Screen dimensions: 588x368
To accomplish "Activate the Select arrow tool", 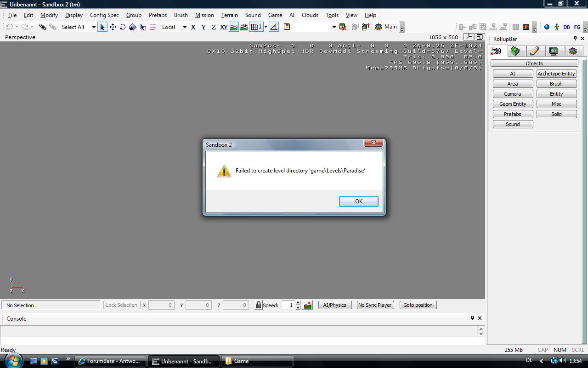I will [x=102, y=27].
